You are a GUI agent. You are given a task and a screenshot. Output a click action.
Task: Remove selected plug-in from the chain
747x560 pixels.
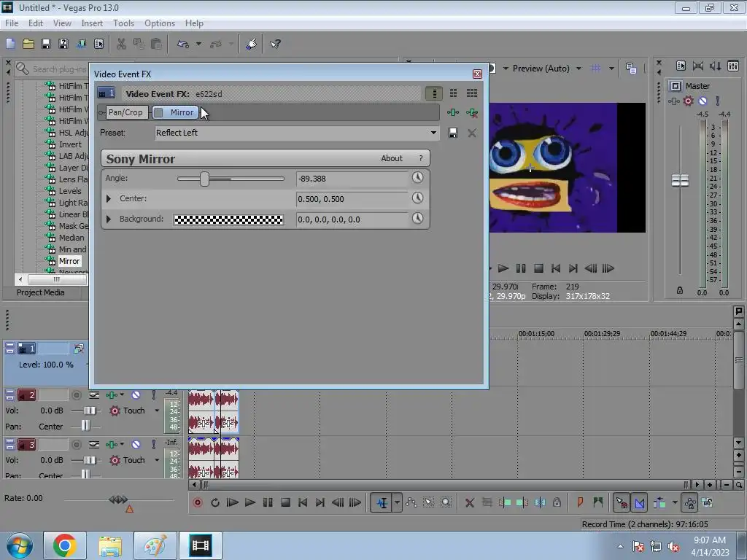tap(472, 112)
